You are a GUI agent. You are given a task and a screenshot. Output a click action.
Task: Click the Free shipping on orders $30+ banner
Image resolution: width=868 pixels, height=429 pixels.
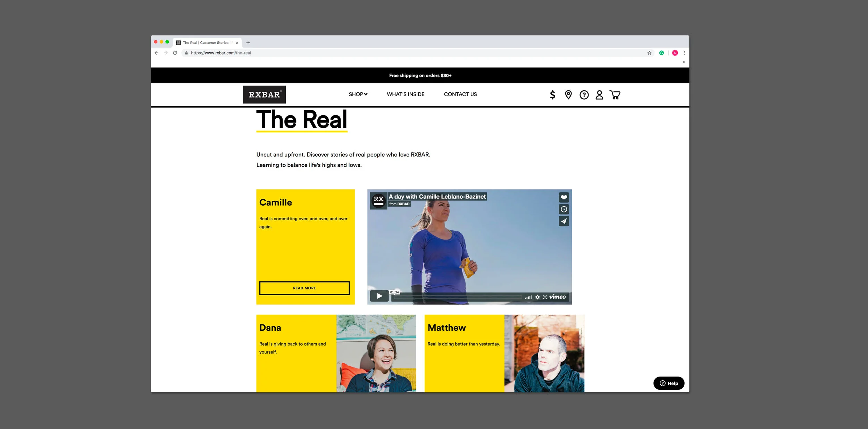[420, 75]
